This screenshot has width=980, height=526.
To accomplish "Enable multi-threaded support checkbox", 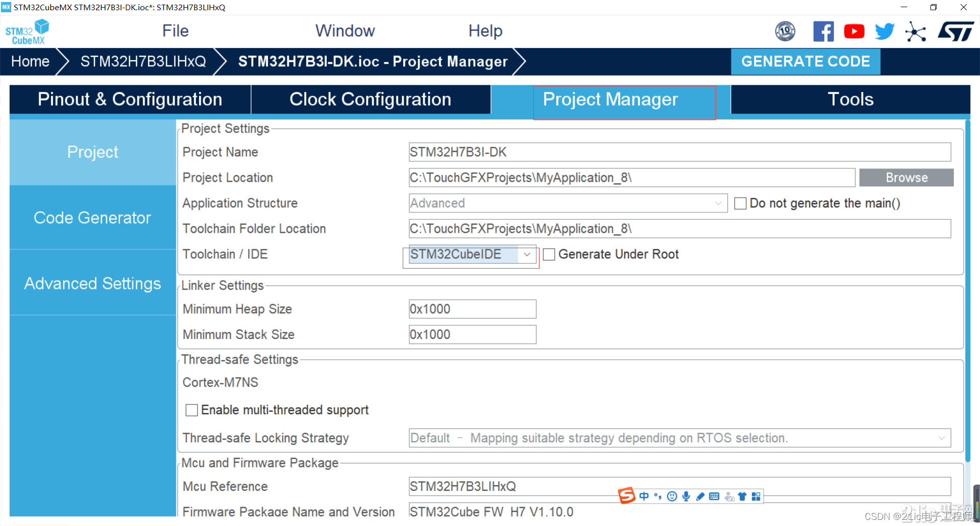I will pyautogui.click(x=191, y=410).
